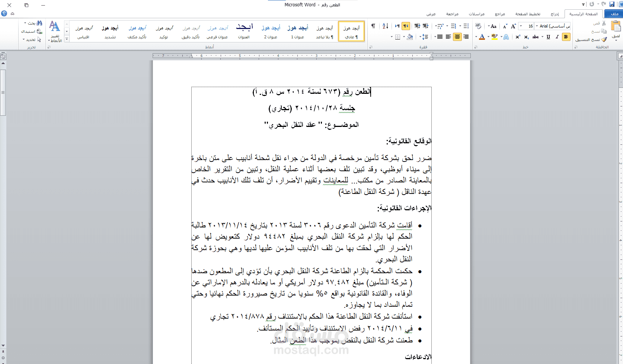Apply the No Spacing (بلا تباعد) style
The image size is (623, 364).
[x=325, y=31]
